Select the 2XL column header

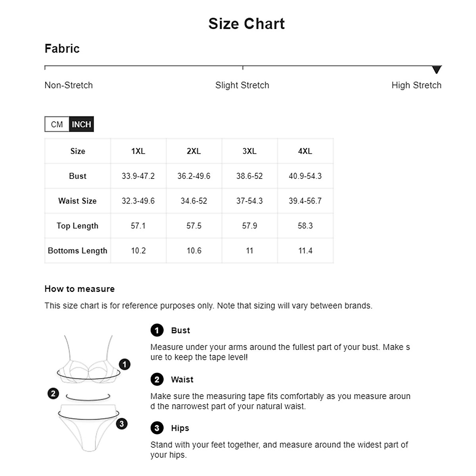click(x=194, y=151)
